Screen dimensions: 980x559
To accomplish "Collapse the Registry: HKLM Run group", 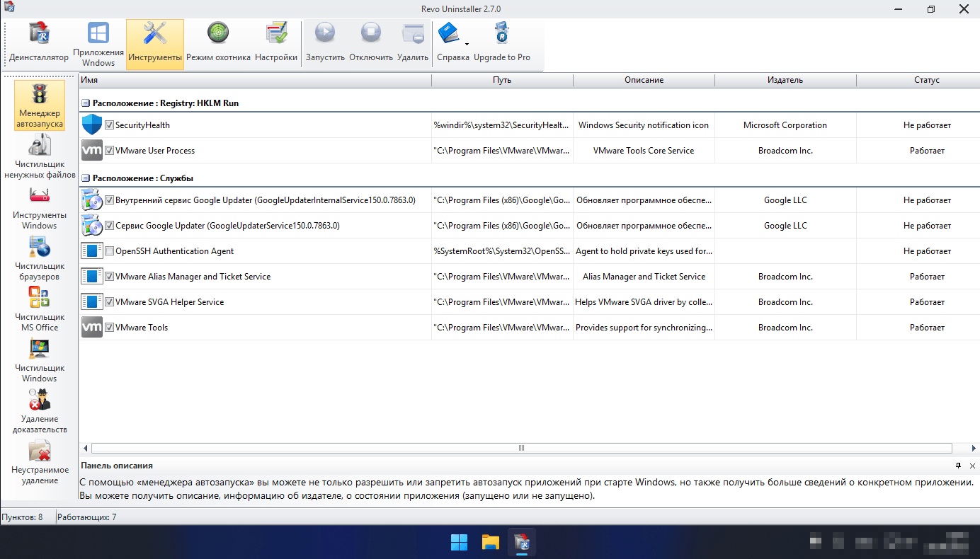I will point(86,103).
